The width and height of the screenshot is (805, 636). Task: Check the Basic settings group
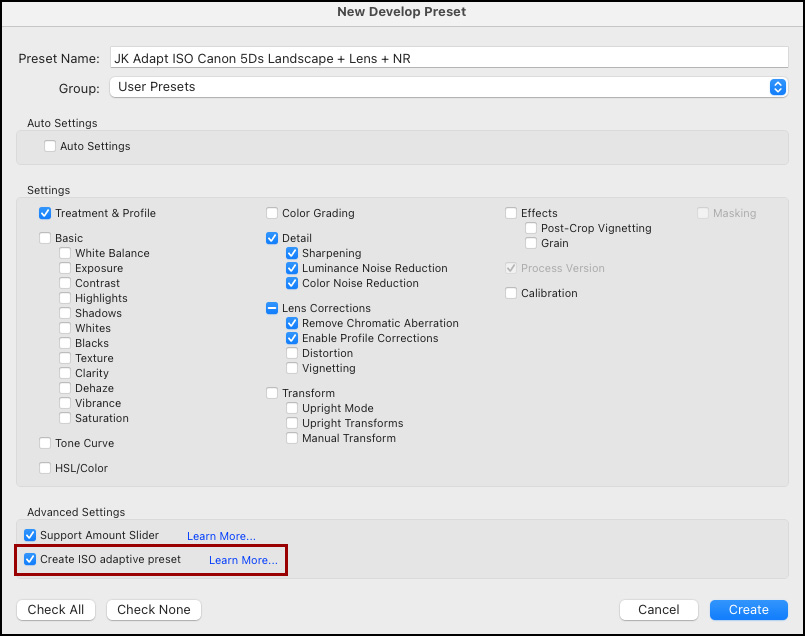coord(45,238)
